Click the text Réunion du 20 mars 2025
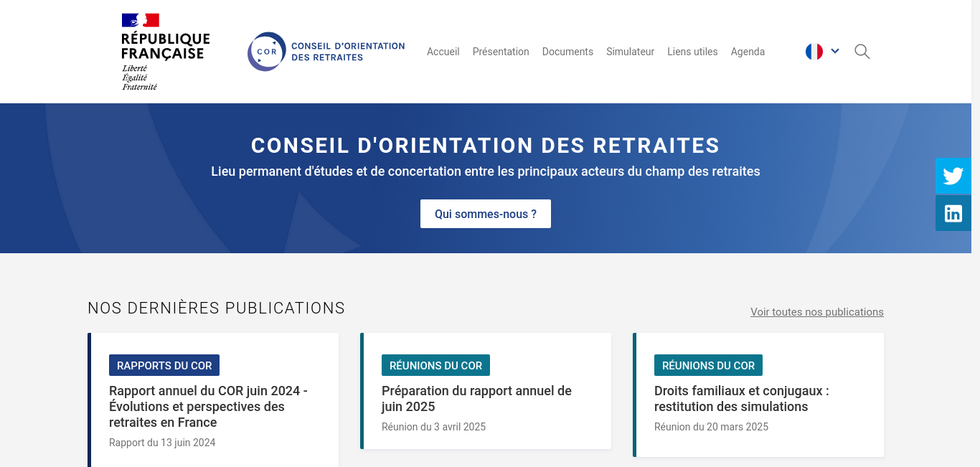The width and height of the screenshot is (980, 467). (x=711, y=427)
